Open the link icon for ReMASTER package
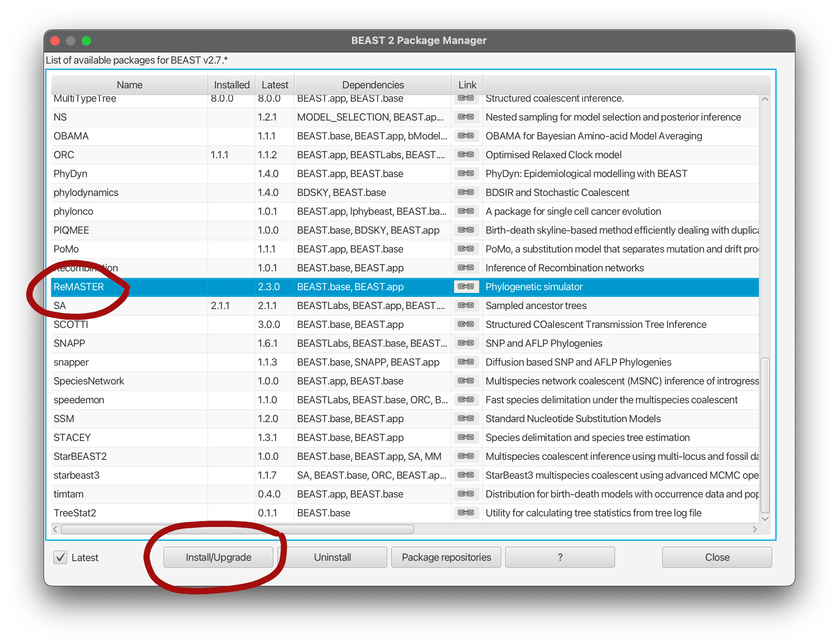The height and width of the screenshot is (644, 839). coord(466,287)
